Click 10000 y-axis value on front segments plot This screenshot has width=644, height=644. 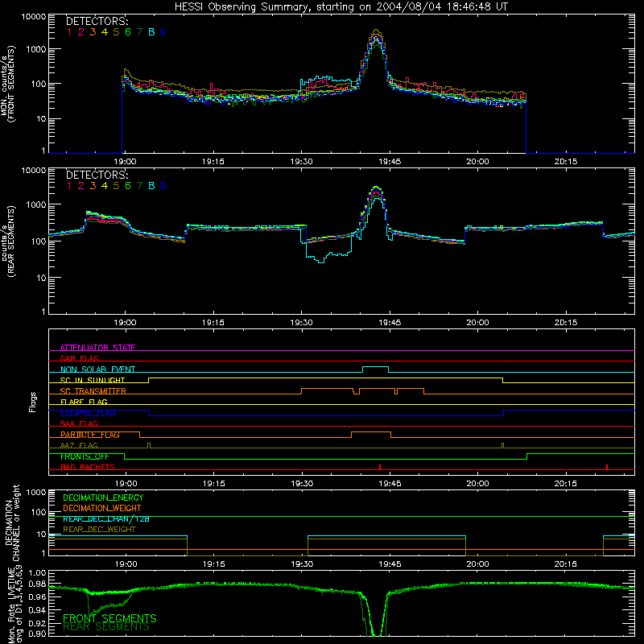coord(34,16)
